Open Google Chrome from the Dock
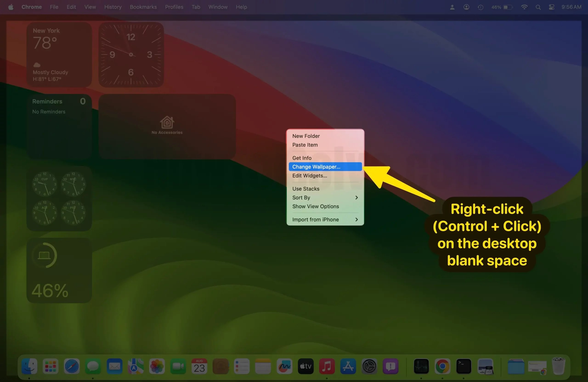 click(442, 366)
